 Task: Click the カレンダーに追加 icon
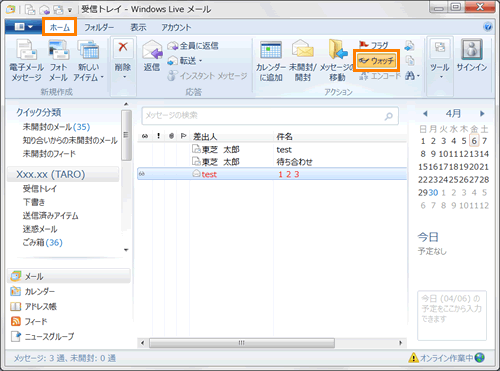pyautogui.click(x=271, y=51)
